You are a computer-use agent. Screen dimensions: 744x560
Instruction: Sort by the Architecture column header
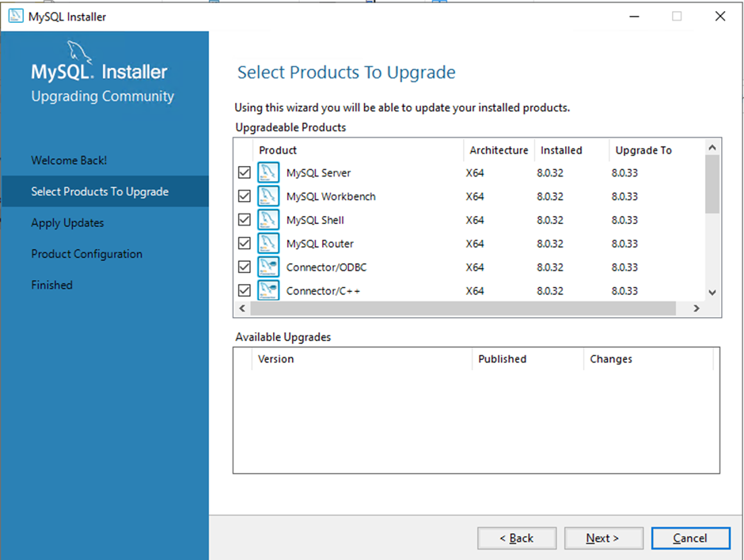(x=499, y=150)
